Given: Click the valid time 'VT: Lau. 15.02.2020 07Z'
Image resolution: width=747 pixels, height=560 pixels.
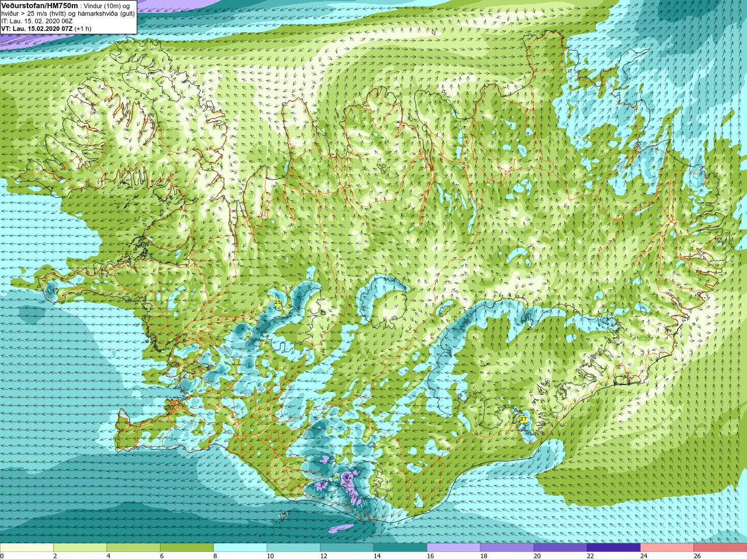Looking at the screenshot, I should (x=37, y=29).
